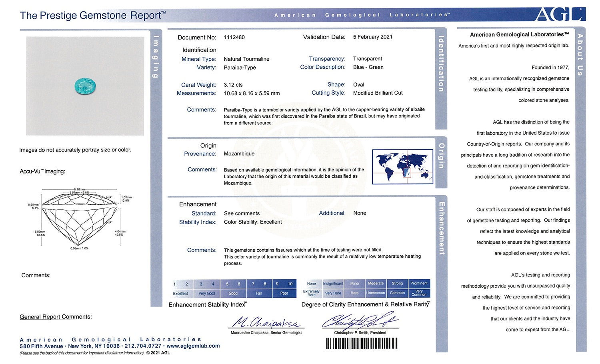Click the 3.12 cts carat weight
The image size is (600, 364).
pos(233,85)
